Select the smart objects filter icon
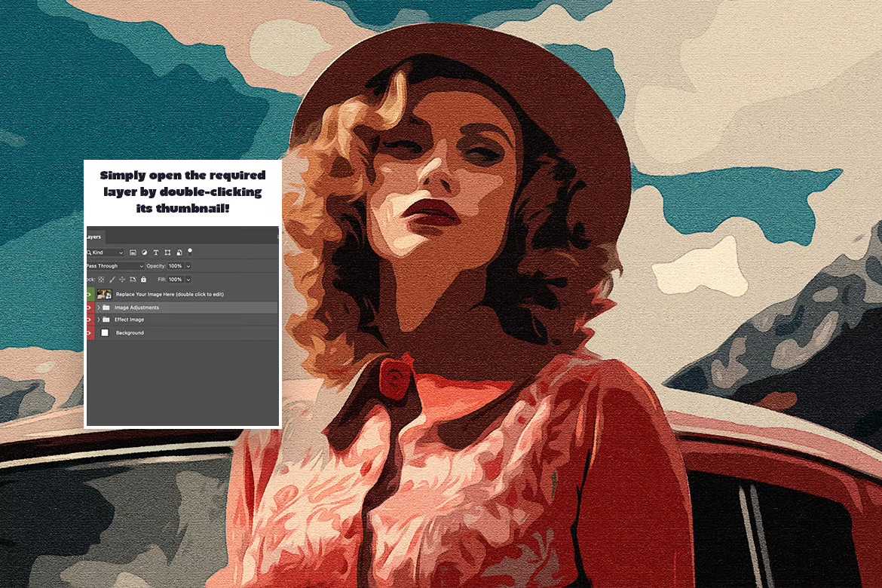Viewport: 882px width, 588px height. (179, 253)
